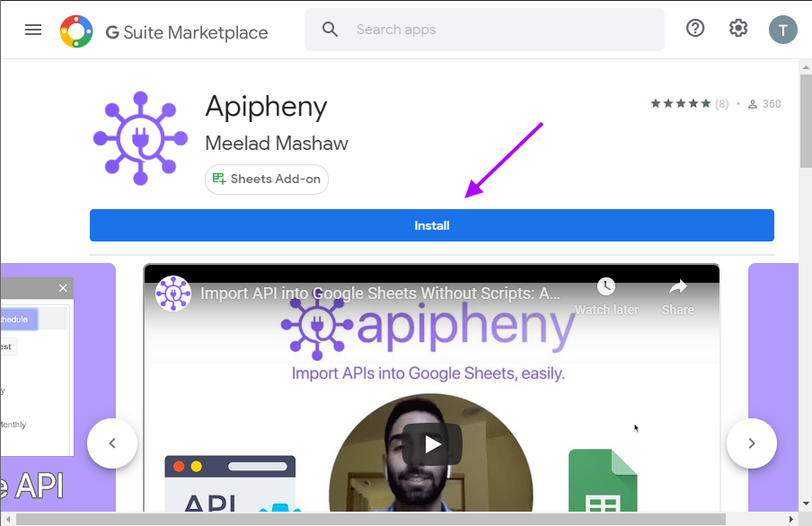This screenshot has width=812, height=526.
Task: Click the Apipheny app logo
Action: (140, 138)
